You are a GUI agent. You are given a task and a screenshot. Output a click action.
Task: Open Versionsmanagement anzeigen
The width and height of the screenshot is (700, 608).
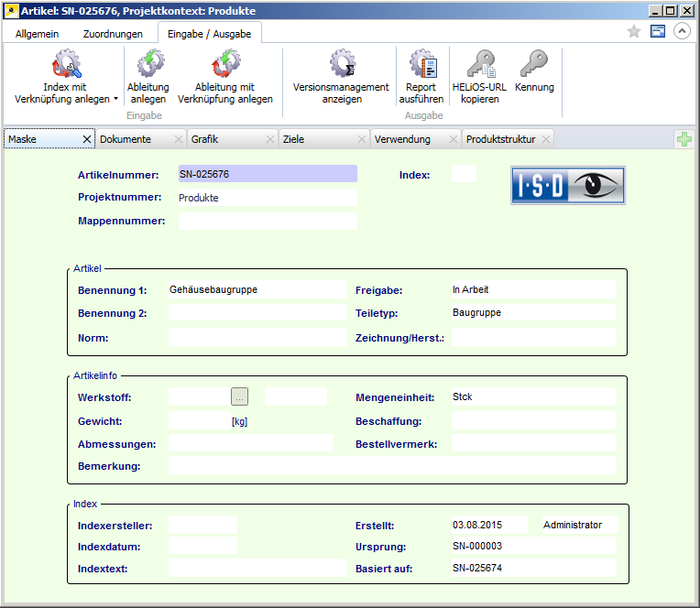(x=341, y=64)
